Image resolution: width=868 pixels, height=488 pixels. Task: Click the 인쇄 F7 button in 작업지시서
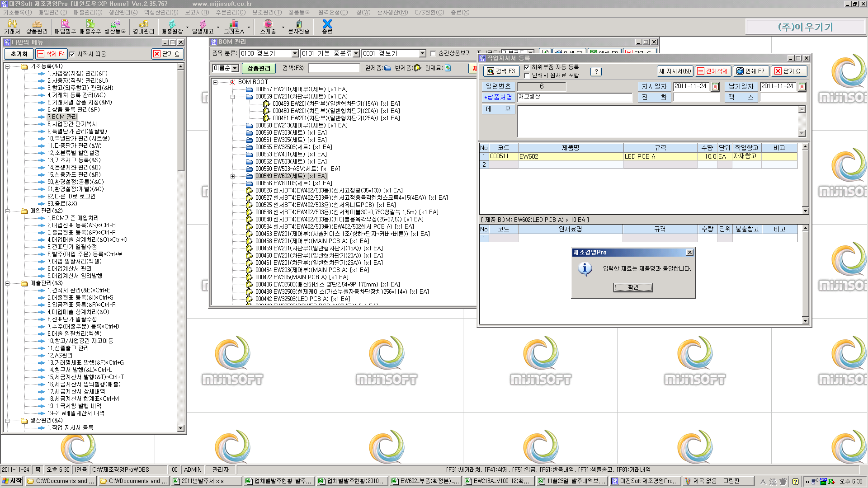coord(750,71)
